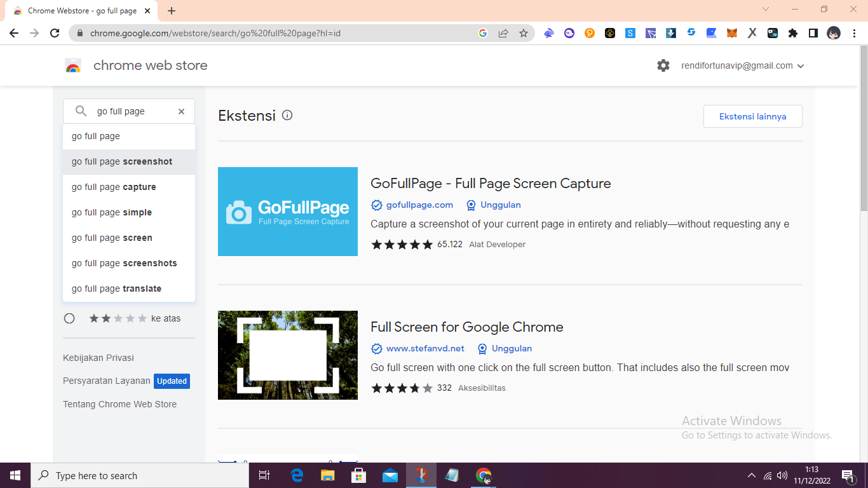The width and height of the screenshot is (868, 488).
Task: Clear the search box with the X
Action: click(181, 111)
